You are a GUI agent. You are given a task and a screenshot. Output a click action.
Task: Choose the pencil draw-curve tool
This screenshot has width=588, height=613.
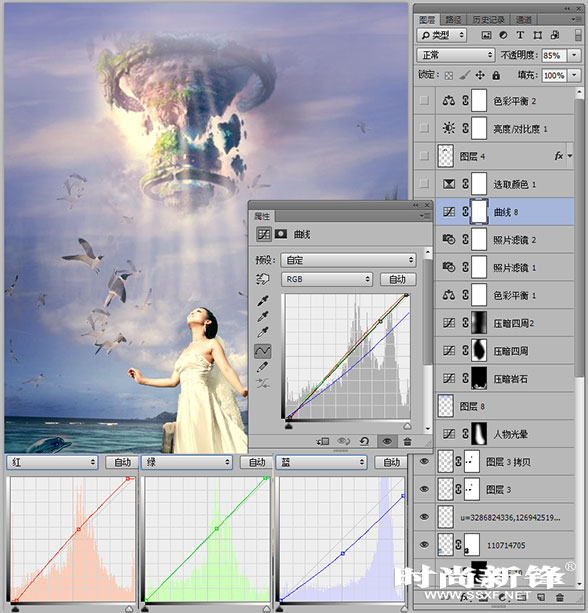(263, 367)
